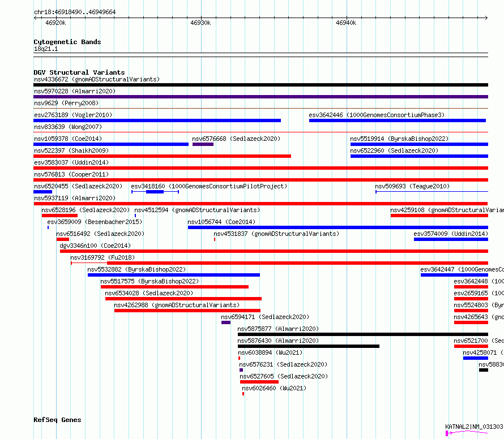Image resolution: width=504 pixels, height=439 pixels.
Task: Open the nsv6522960 (Sedlazeck2020) label
Action: [394, 150]
